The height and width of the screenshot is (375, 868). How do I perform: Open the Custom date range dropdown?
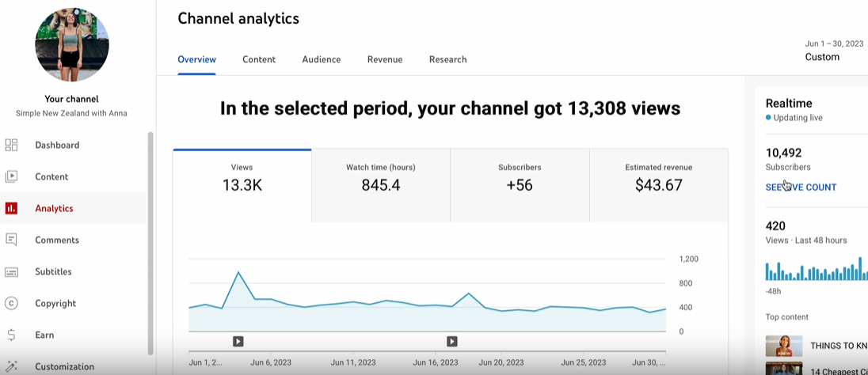tap(822, 57)
